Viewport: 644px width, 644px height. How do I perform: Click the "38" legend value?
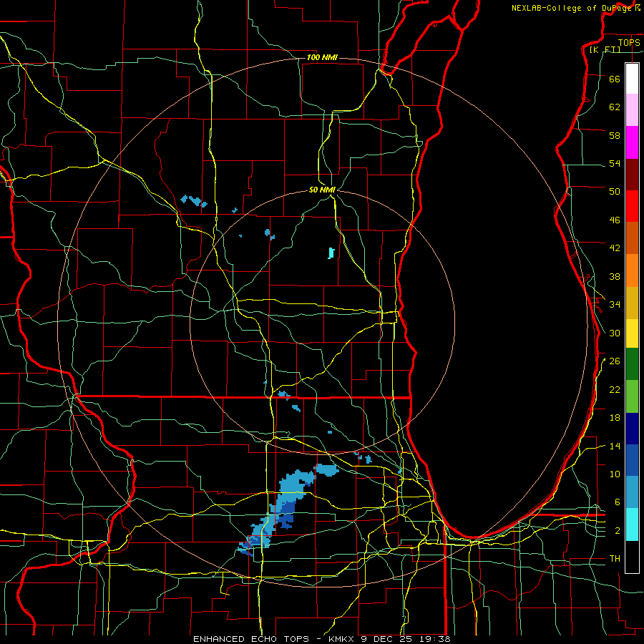tap(615, 276)
